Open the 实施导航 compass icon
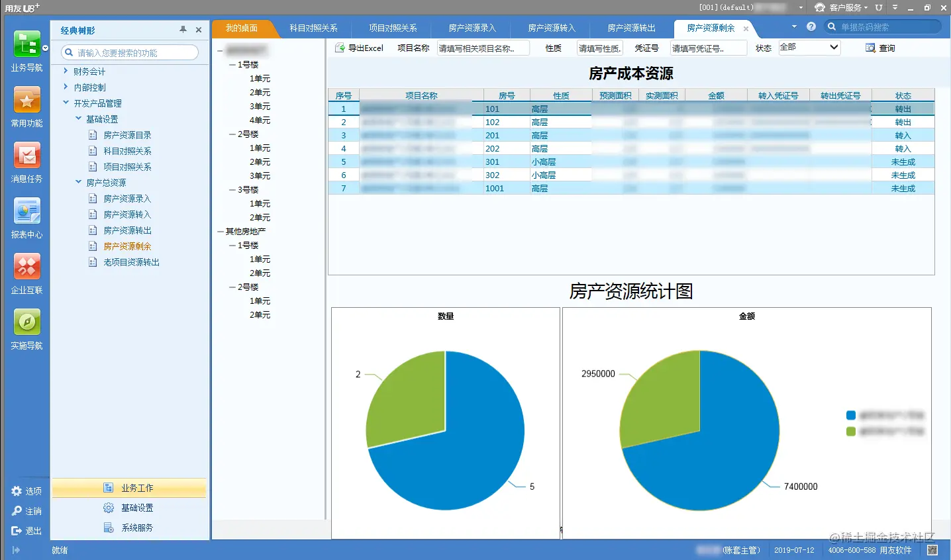The height and width of the screenshot is (560, 951). click(26, 322)
